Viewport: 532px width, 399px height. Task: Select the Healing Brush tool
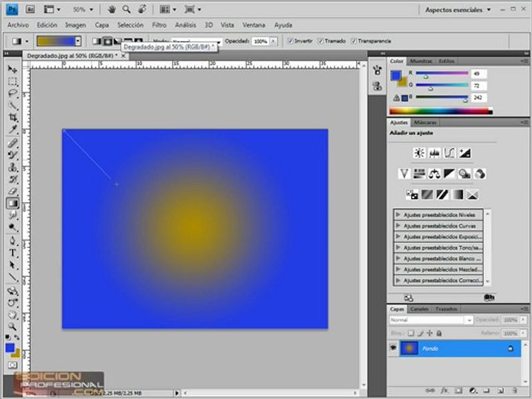click(13, 143)
